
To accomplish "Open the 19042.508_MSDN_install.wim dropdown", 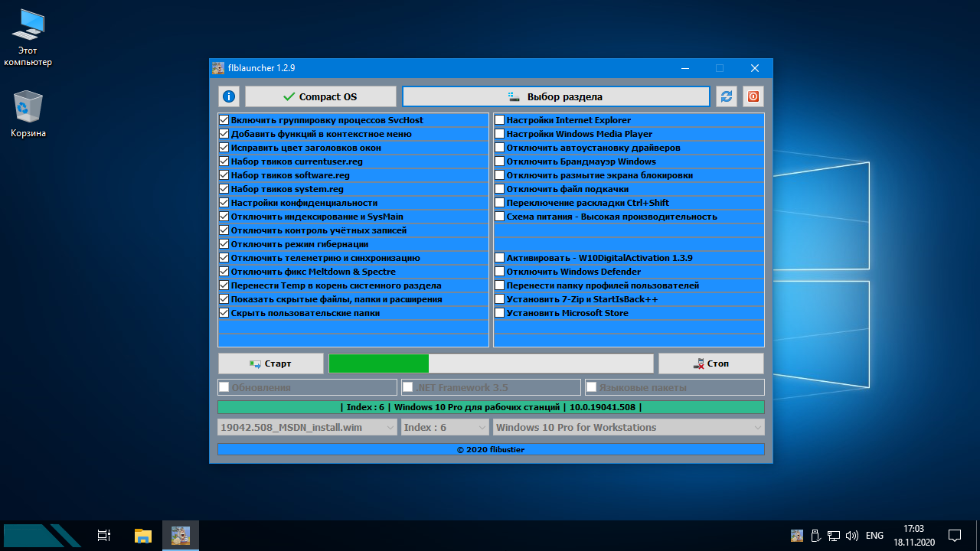I will click(x=307, y=427).
